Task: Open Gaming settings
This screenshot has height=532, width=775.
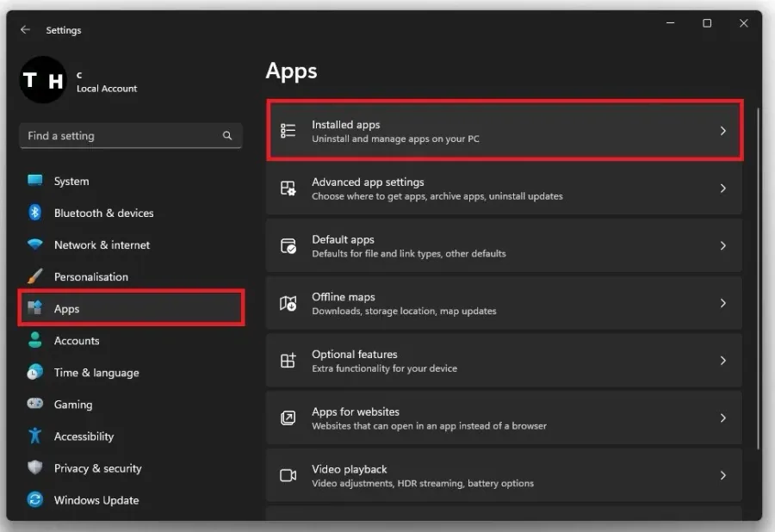Action: point(131,404)
